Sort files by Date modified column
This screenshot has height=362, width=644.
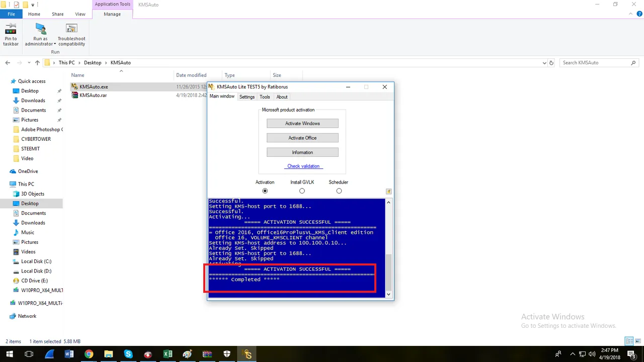tap(191, 75)
